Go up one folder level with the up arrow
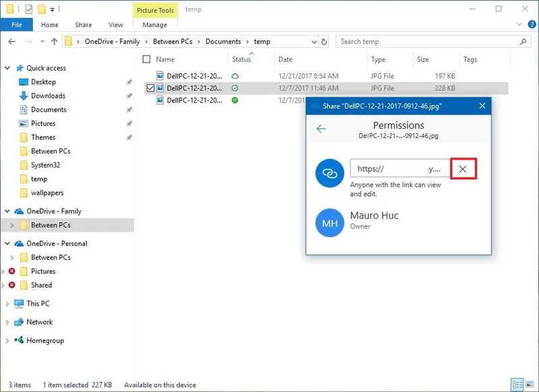Screen dimensions: 539x392 [55, 42]
